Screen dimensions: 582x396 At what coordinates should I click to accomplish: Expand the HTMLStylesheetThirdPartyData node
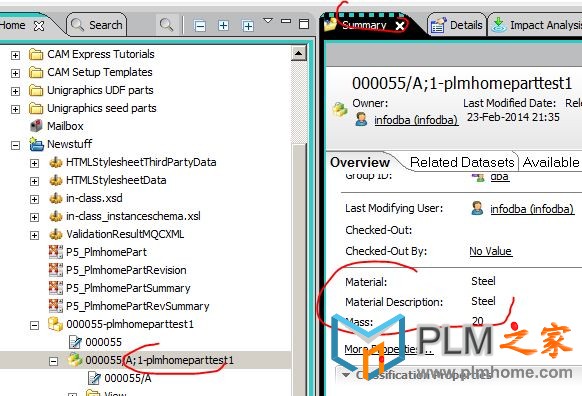coord(34,163)
